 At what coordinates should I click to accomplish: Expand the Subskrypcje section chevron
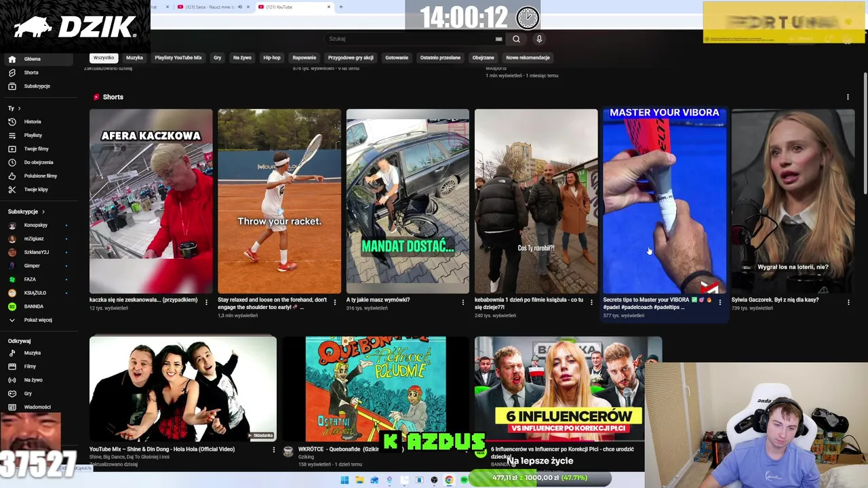(43, 211)
